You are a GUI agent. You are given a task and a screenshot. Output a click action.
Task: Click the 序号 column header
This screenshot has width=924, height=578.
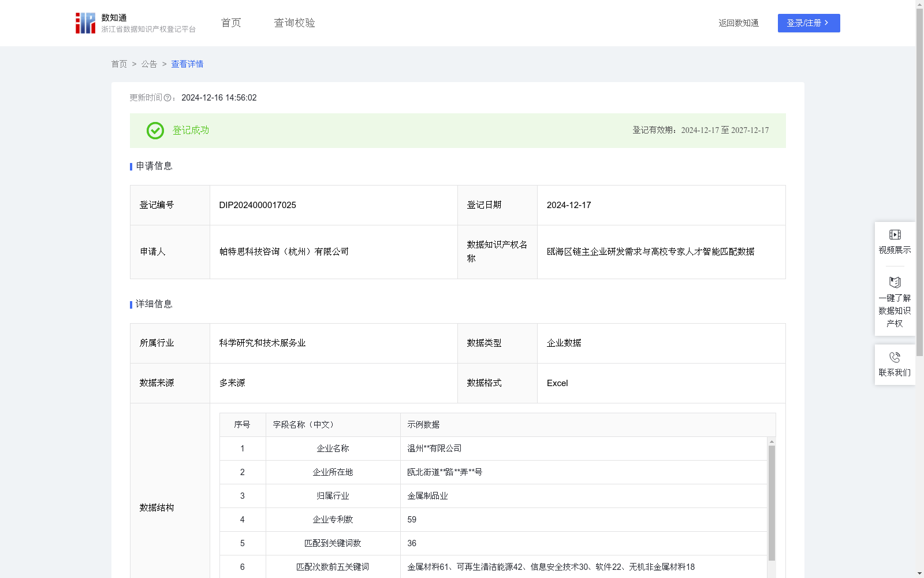(x=242, y=425)
